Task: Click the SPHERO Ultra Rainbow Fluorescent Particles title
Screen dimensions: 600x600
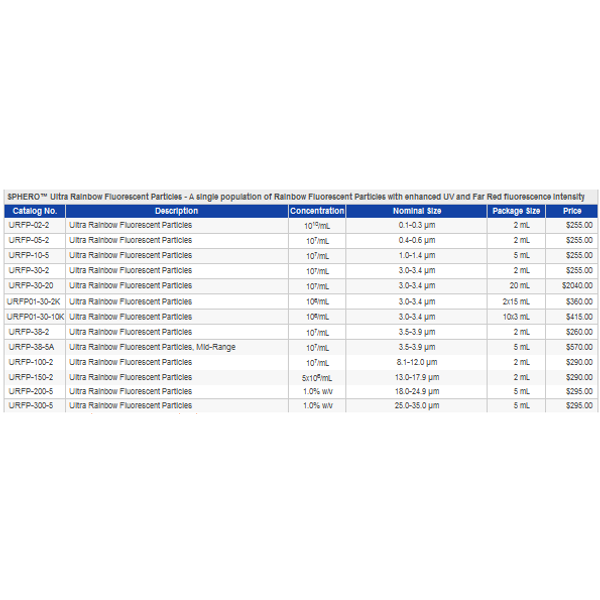Action: tap(295, 197)
